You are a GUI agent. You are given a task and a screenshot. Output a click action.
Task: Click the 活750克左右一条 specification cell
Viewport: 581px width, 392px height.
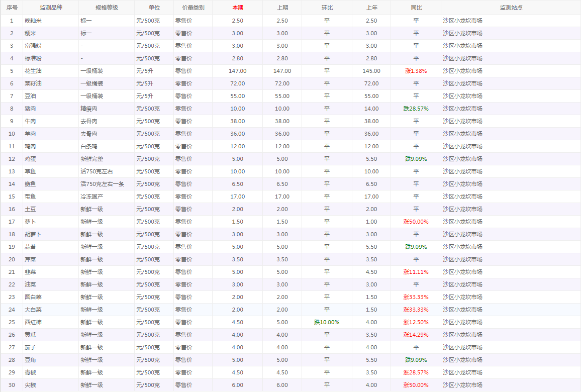point(103,184)
